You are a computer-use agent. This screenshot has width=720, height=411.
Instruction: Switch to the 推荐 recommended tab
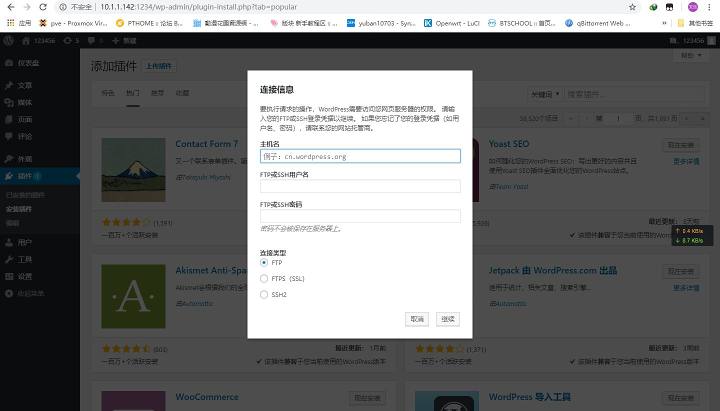coord(158,93)
